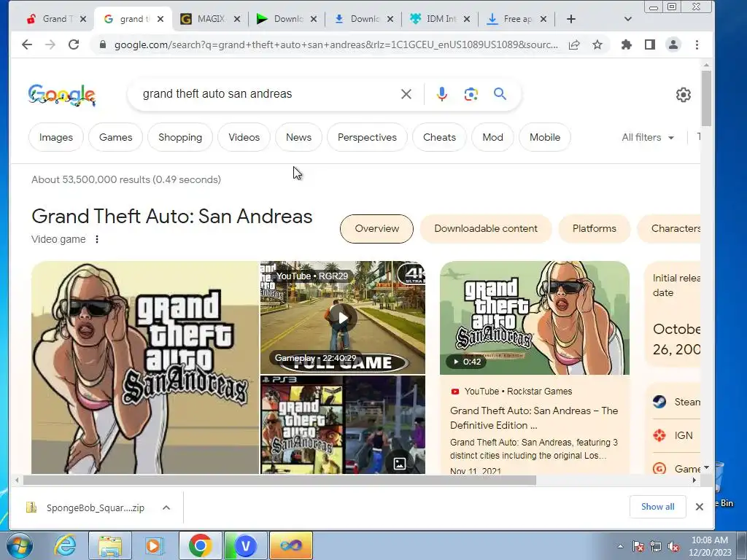Open the tab search chevron
Image resolution: width=747 pixels, height=560 pixels.
tap(627, 19)
